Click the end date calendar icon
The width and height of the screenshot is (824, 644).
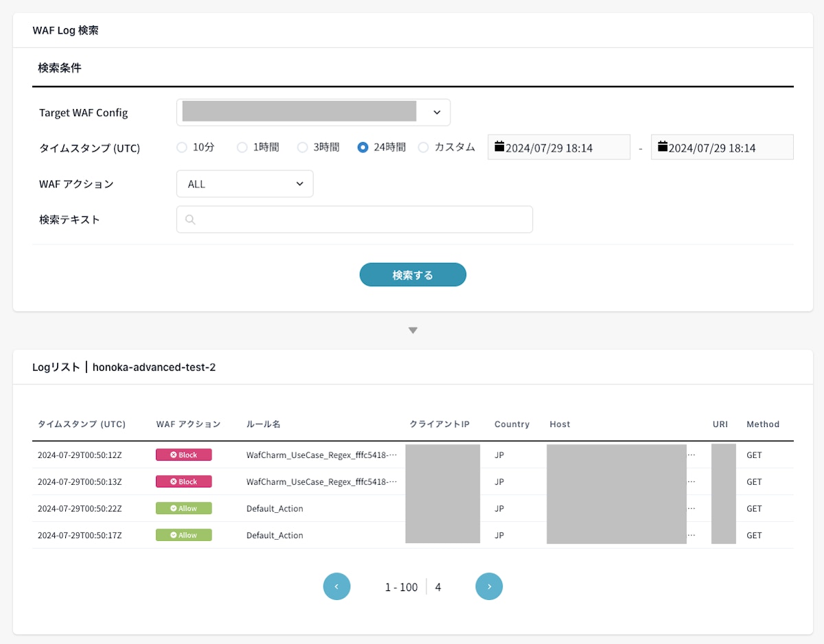(x=663, y=147)
